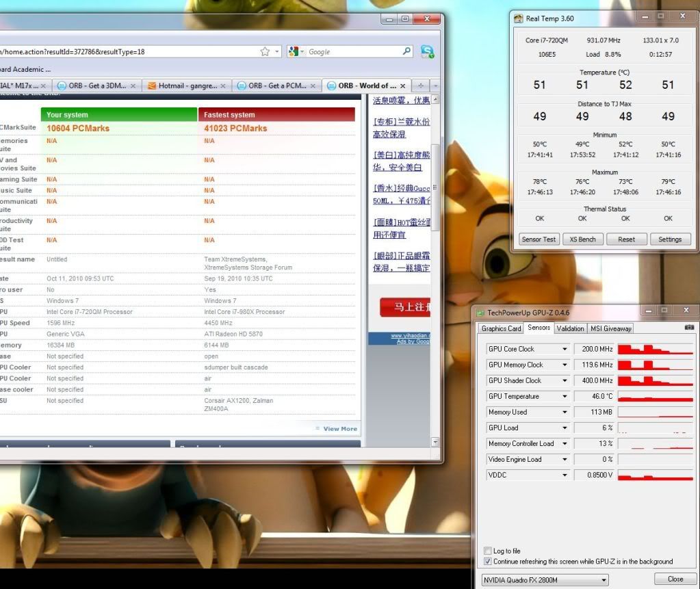
Task: Open Settings in Real Temp
Action: [670, 239]
